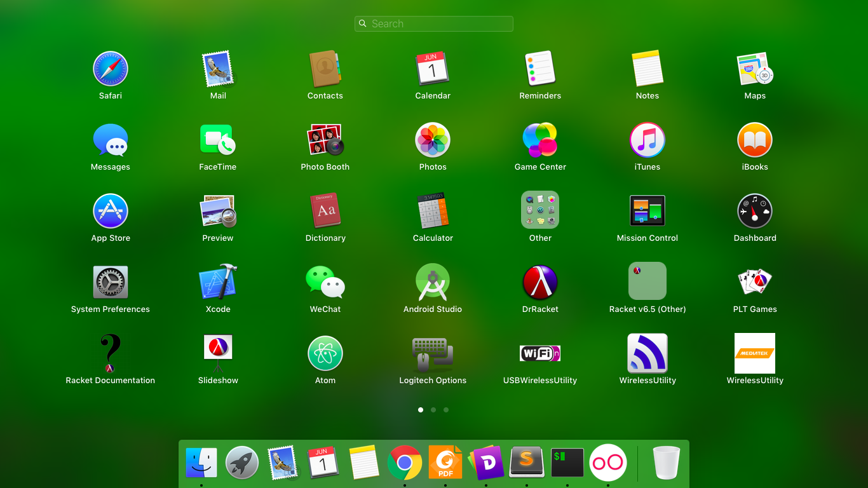Screen dimensions: 868x488
Task: Open DrRacket
Action: (540, 282)
